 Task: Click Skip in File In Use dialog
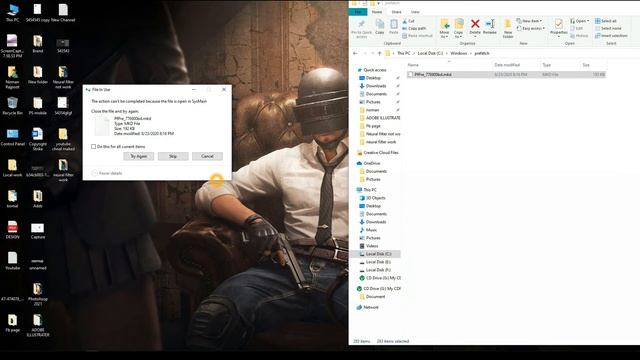coord(173,156)
